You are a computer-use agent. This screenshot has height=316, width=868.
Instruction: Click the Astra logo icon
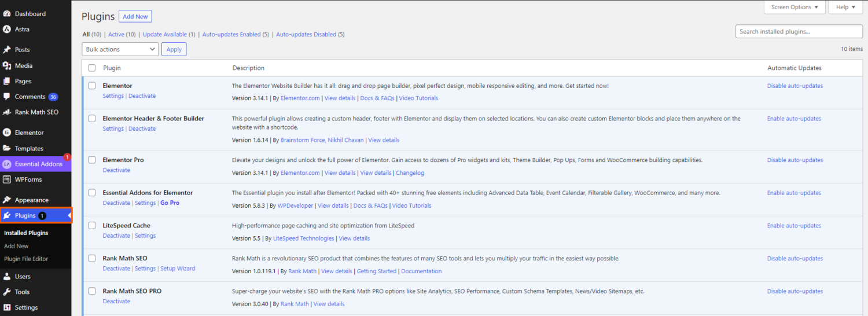(x=7, y=29)
